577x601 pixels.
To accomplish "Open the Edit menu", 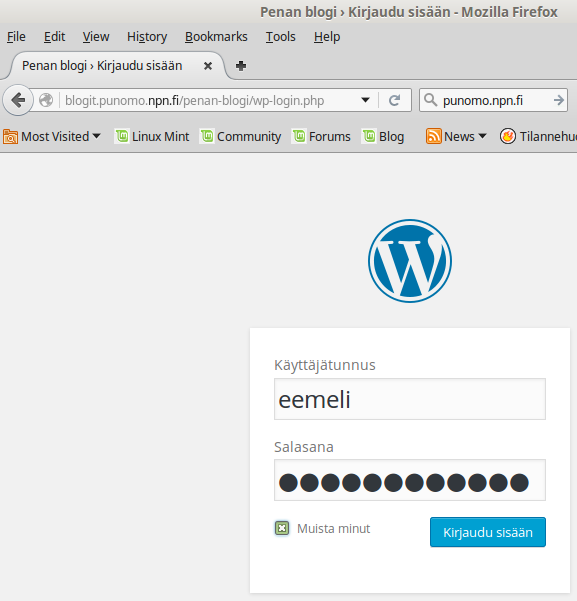I will (x=54, y=37).
